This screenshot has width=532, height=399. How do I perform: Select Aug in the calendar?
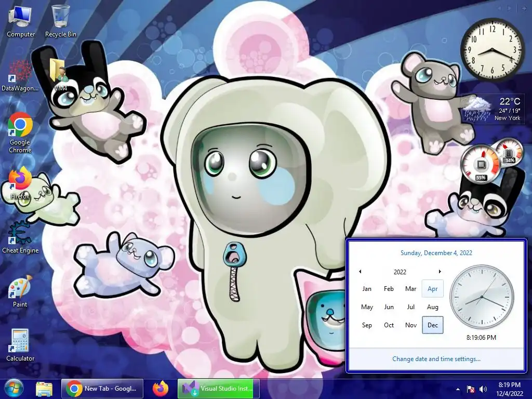pyautogui.click(x=433, y=307)
